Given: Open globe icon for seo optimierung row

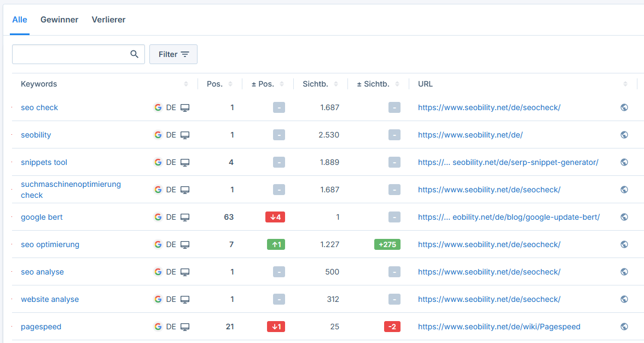Looking at the screenshot, I should 624,244.
